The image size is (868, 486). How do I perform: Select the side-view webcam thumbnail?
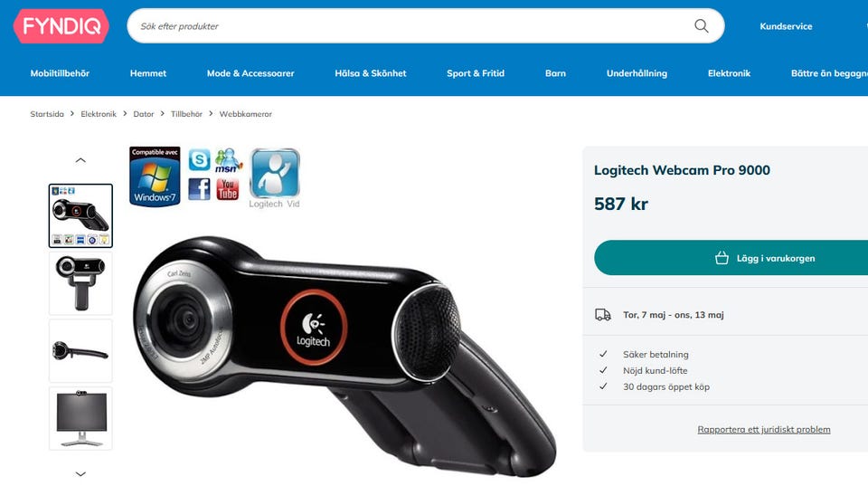[80, 351]
